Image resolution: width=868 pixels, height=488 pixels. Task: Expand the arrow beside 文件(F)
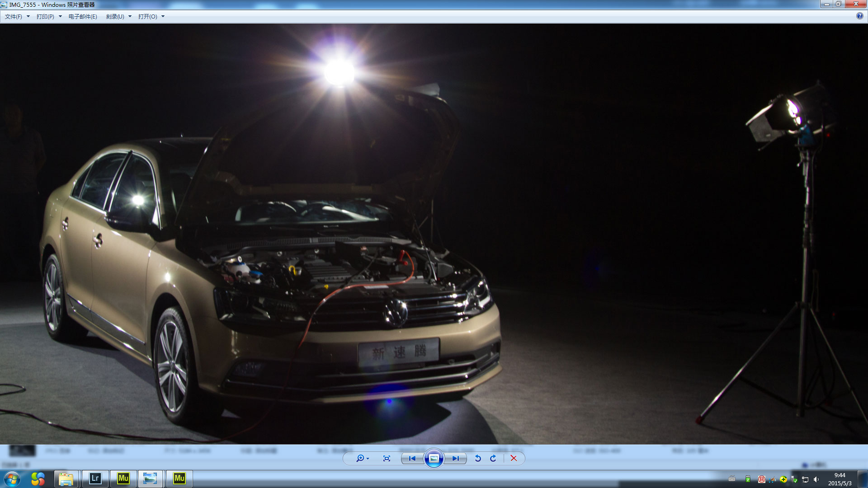pyautogui.click(x=28, y=16)
